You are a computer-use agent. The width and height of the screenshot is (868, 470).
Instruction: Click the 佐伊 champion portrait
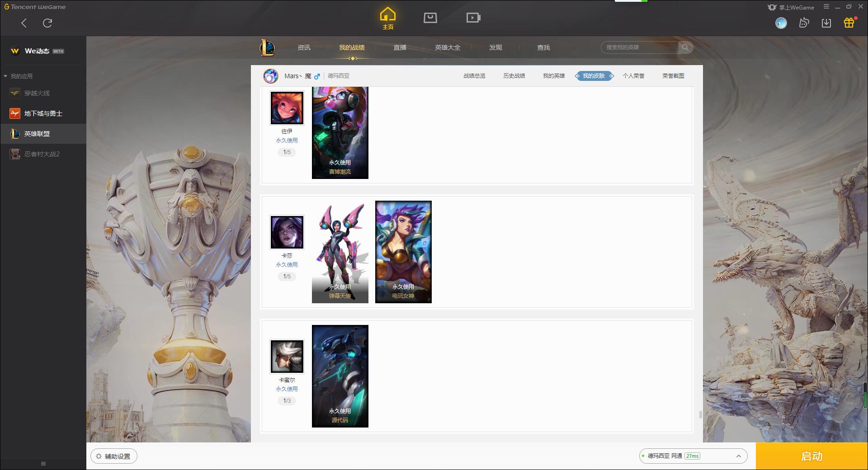point(287,108)
